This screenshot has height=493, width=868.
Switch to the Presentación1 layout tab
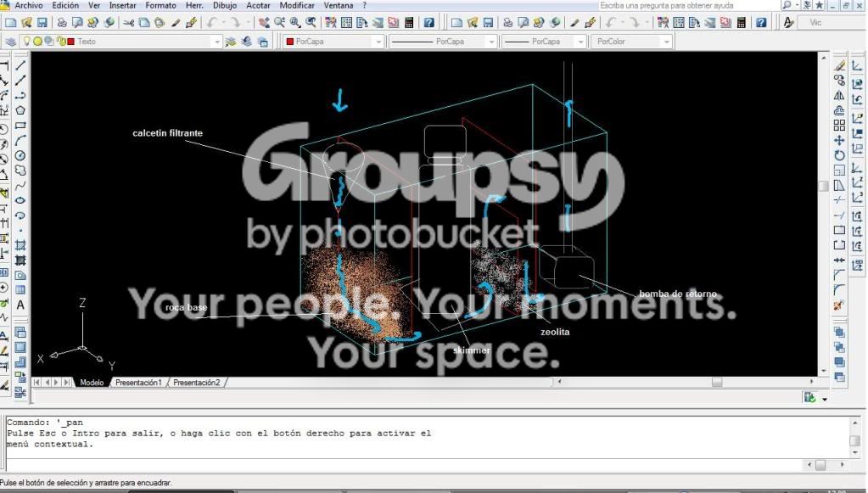138,383
